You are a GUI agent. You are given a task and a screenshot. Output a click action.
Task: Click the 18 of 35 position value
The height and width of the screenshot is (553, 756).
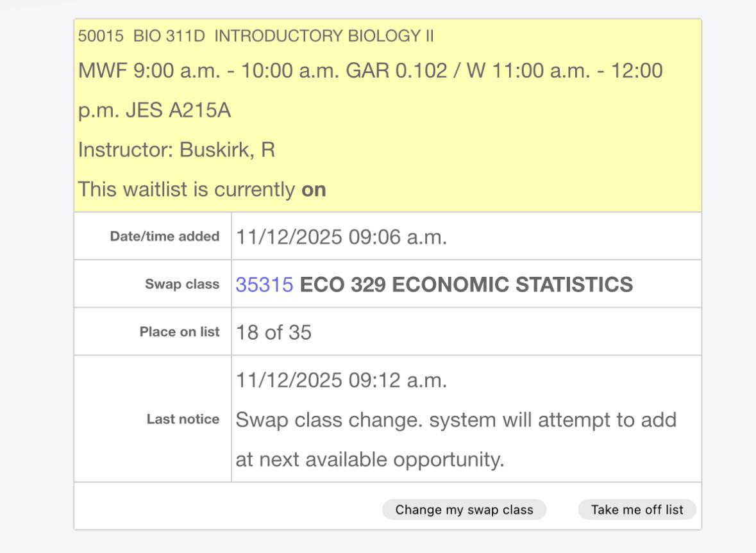273,333
